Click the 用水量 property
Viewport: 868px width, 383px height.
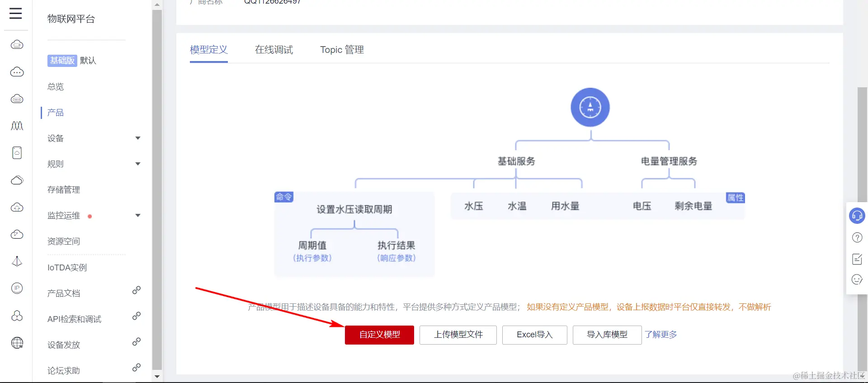[565, 206]
